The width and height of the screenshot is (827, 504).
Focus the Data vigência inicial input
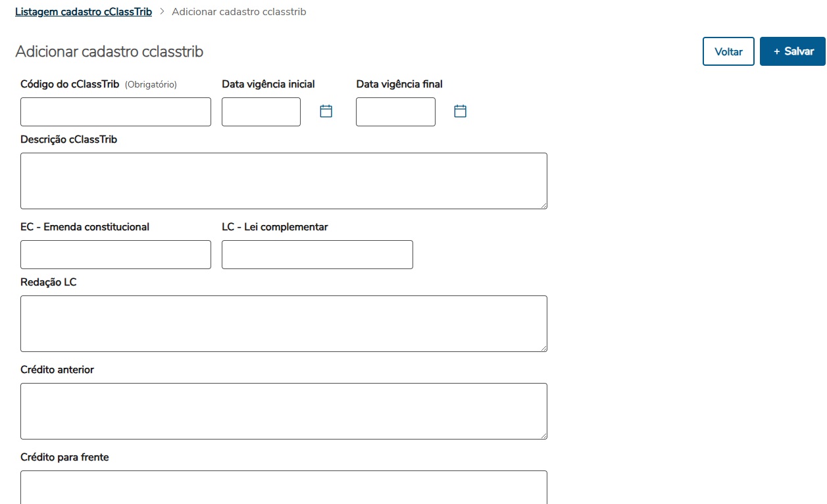point(261,112)
